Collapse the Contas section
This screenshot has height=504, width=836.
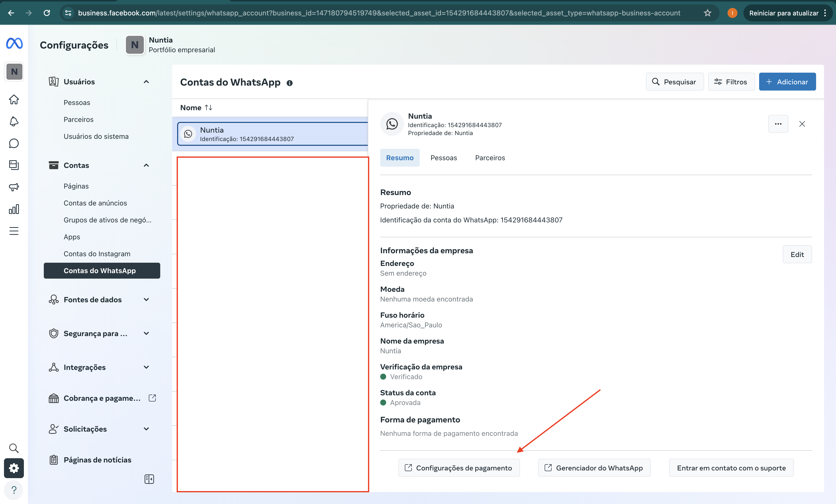pyautogui.click(x=146, y=165)
